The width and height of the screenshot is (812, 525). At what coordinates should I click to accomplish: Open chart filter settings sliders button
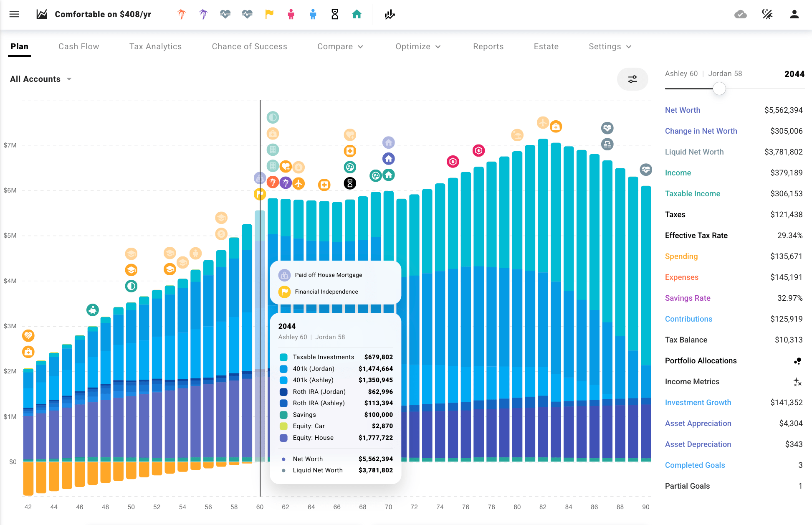pyautogui.click(x=632, y=79)
